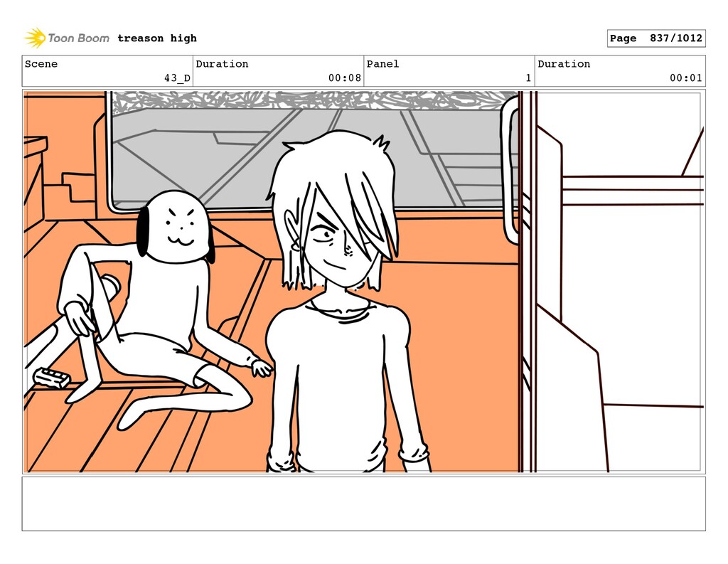728x564 pixels.
Task: Click the panel duration value 00:01
Action: 686,78
